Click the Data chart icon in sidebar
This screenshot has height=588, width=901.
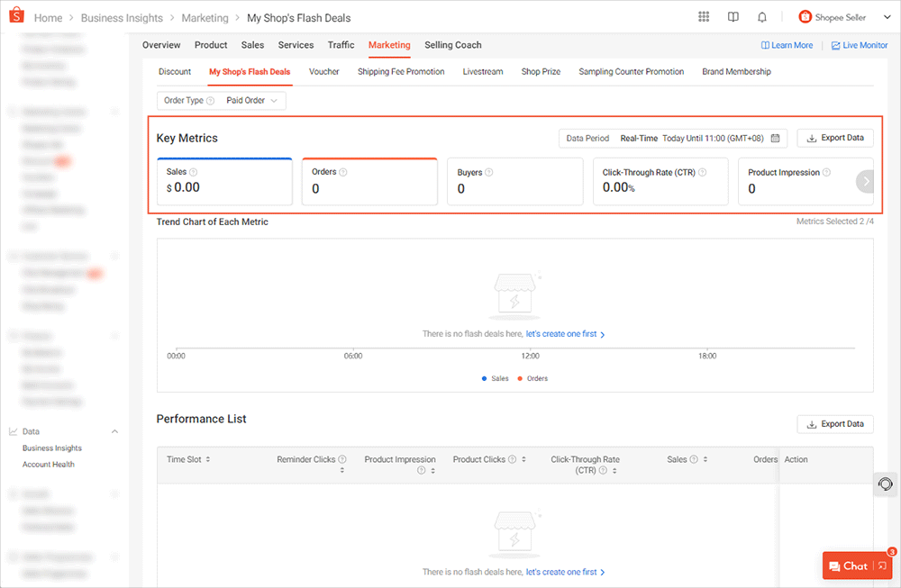[13, 431]
